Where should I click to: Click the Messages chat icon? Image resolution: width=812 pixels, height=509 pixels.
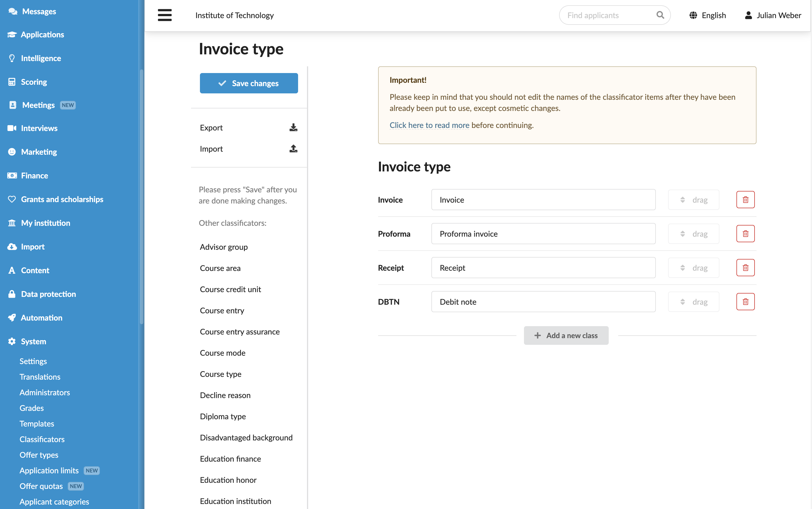click(x=13, y=11)
